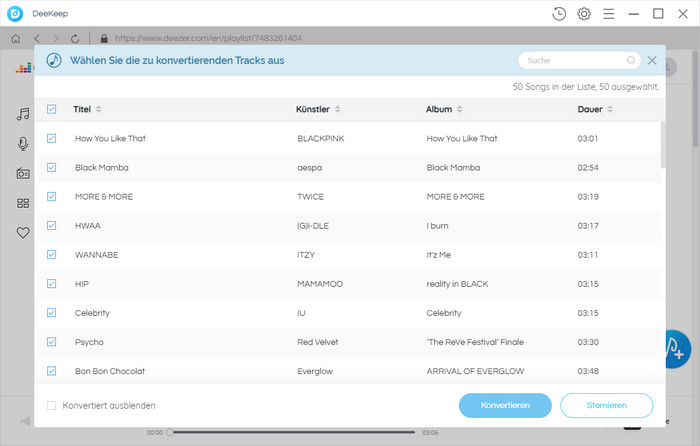This screenshot has width=700, height=446.
Task: Open Favorites heart icon in sidebar
Action: (x=23, y=232)
